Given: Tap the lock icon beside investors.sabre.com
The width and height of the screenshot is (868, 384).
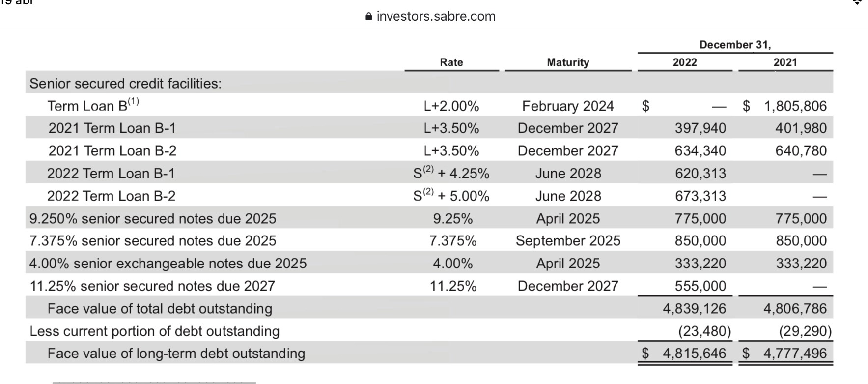Looking at the screenshot, I should tap(369, 16).
